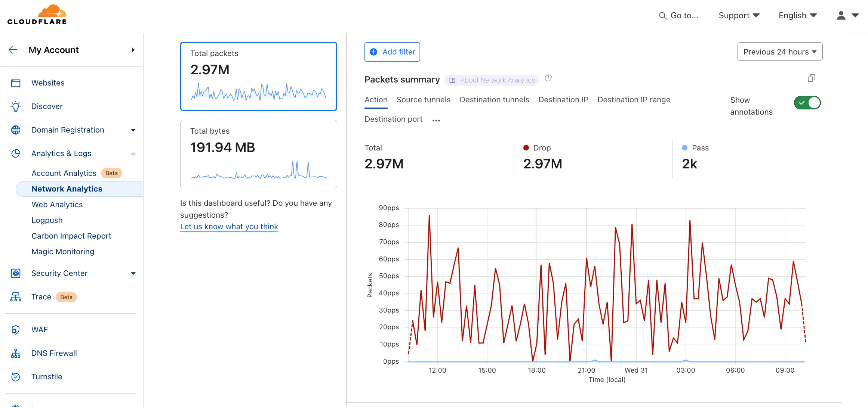
Task: Open the ellipsis for more summary tabs
Action: tap(436, 119)
